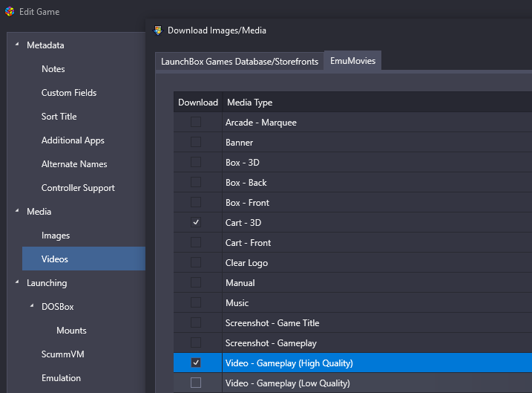Select the Videos page under Media
This screenshot has width=532, height=393.
84,259
